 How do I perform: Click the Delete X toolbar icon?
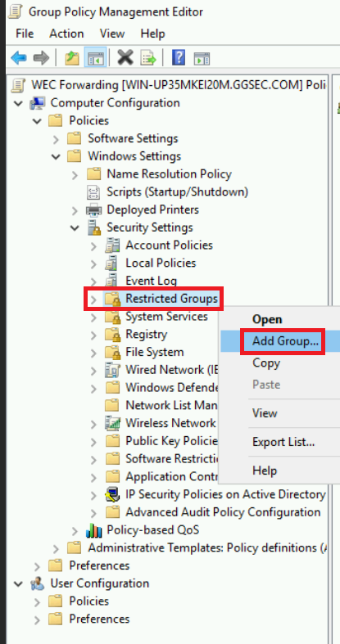125,57
